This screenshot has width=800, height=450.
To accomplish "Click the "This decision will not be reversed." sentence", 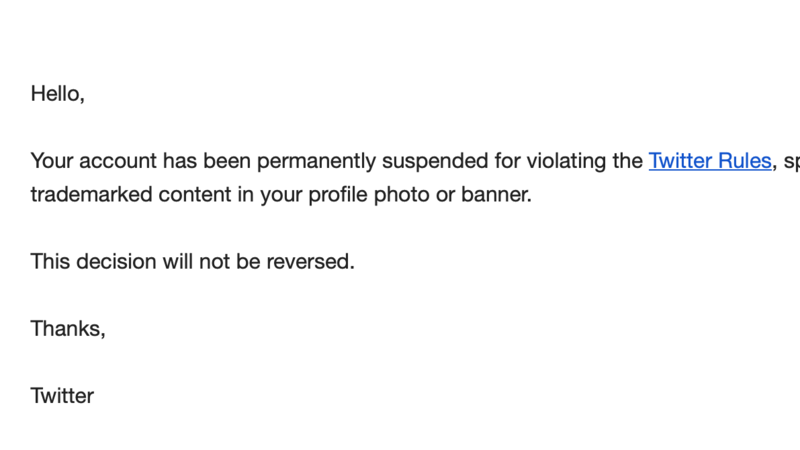I will (192, 261).
